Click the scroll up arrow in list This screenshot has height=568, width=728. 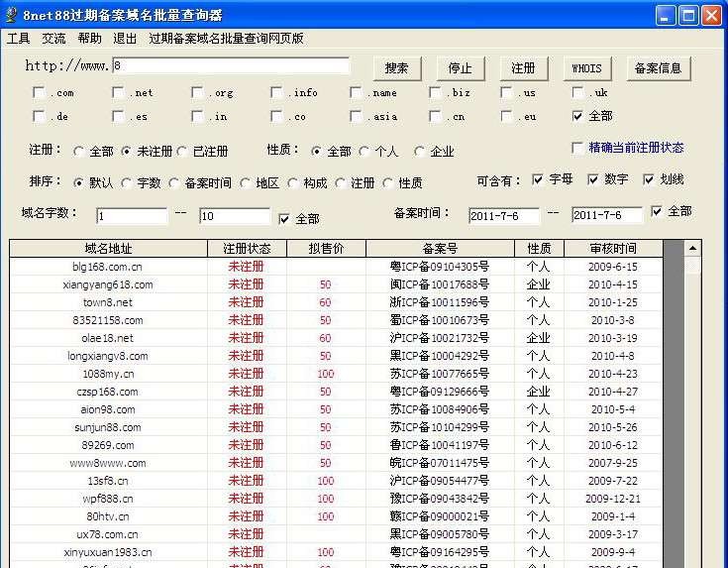pos(692,249)
